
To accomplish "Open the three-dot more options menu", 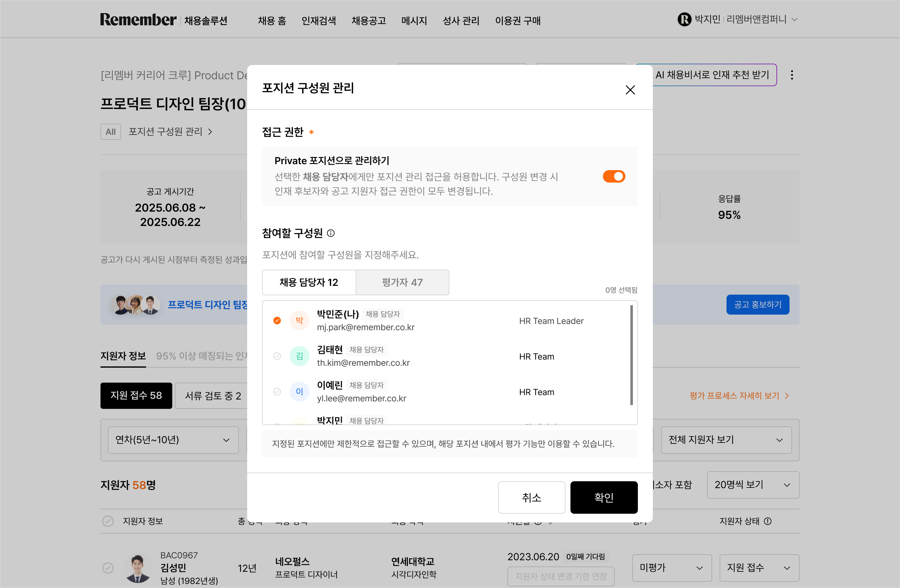I will (791, 75).
